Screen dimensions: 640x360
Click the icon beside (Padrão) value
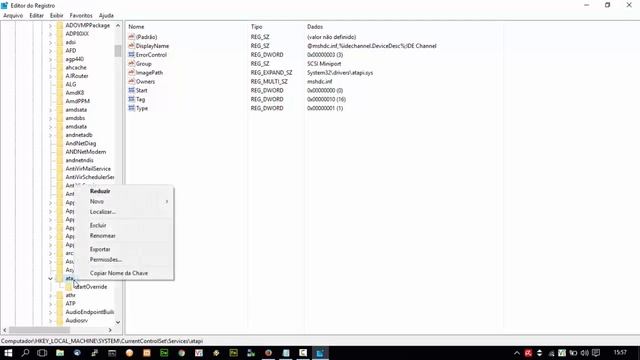click(131, 37)
